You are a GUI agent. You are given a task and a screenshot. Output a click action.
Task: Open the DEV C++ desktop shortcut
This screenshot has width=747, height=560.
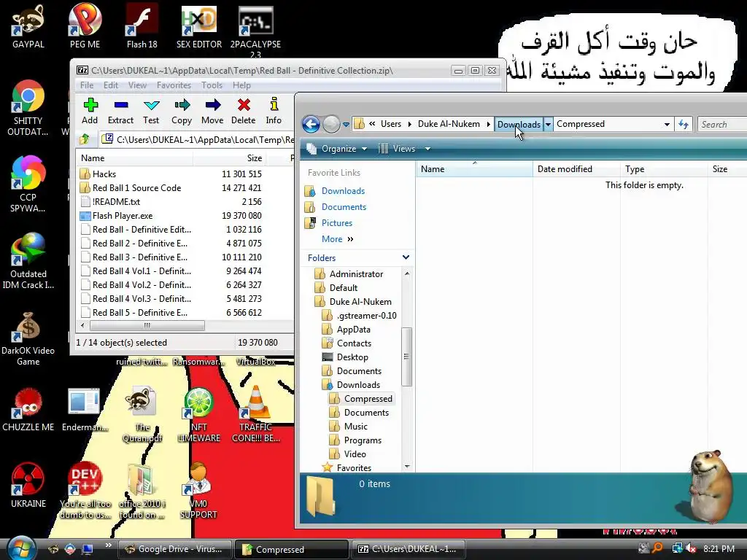point(85,491)
